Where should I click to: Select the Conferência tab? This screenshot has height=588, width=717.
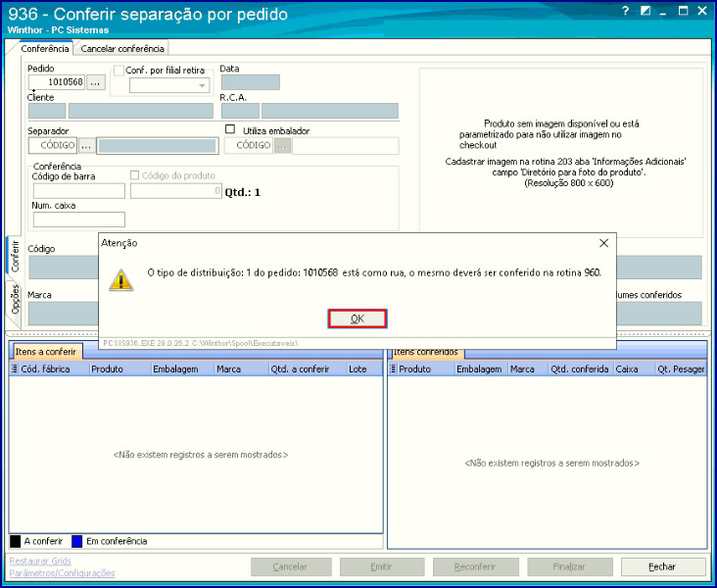[45, 48]
